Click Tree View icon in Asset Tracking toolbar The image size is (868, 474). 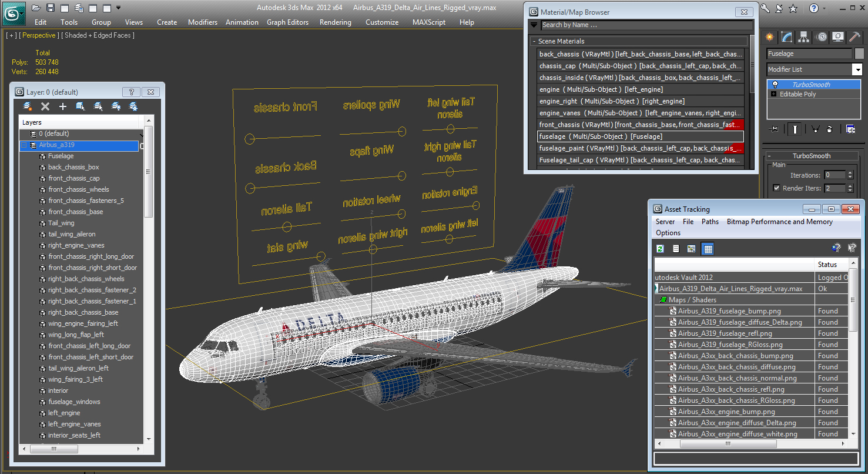coord(691,249)
